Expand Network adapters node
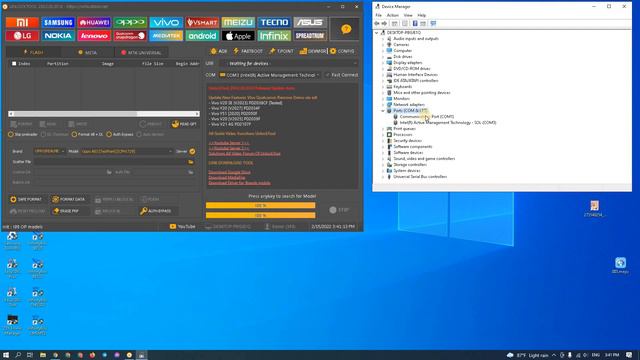This screenshot has height=360, width=640. pos(383,104)
